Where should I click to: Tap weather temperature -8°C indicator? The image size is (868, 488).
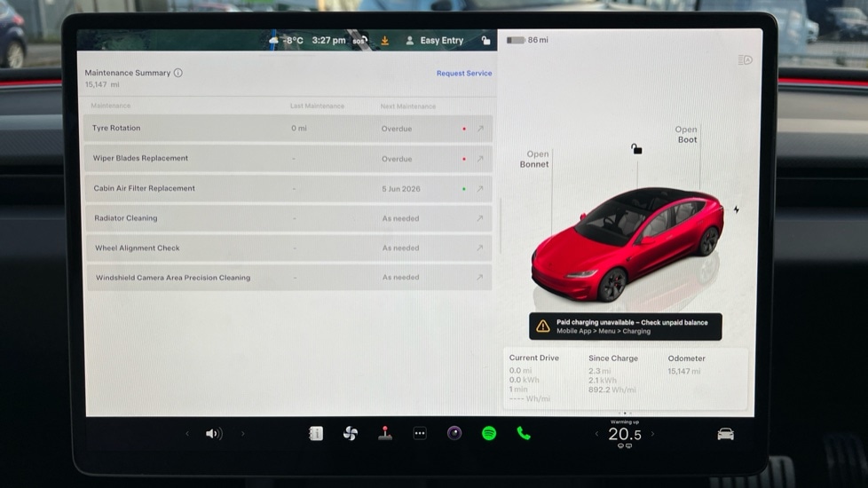coord(286,41)
